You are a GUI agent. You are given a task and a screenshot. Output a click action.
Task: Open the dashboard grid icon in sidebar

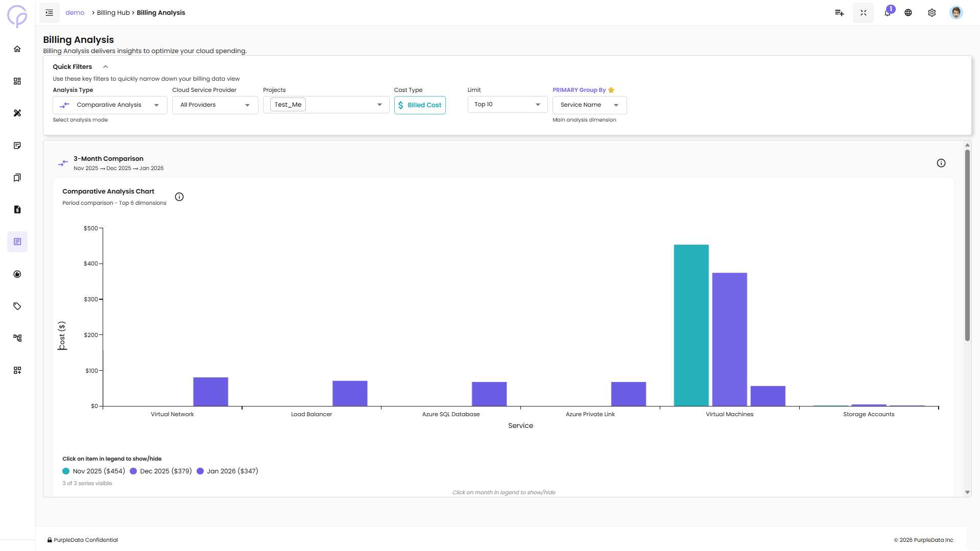click(17, 81)
